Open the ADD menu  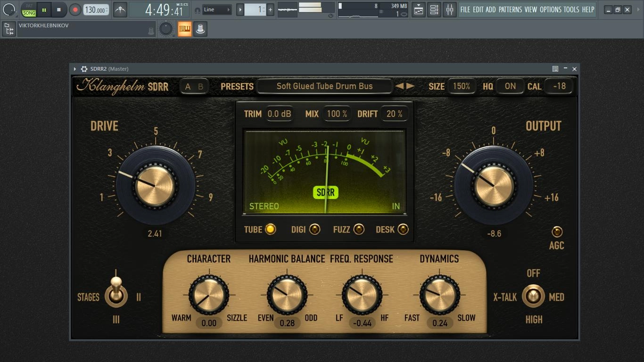tap(491, 9)
